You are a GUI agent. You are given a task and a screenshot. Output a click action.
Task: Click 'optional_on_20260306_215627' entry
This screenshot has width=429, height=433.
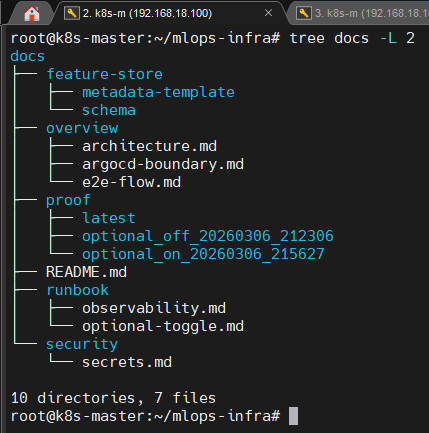point(203,254)
